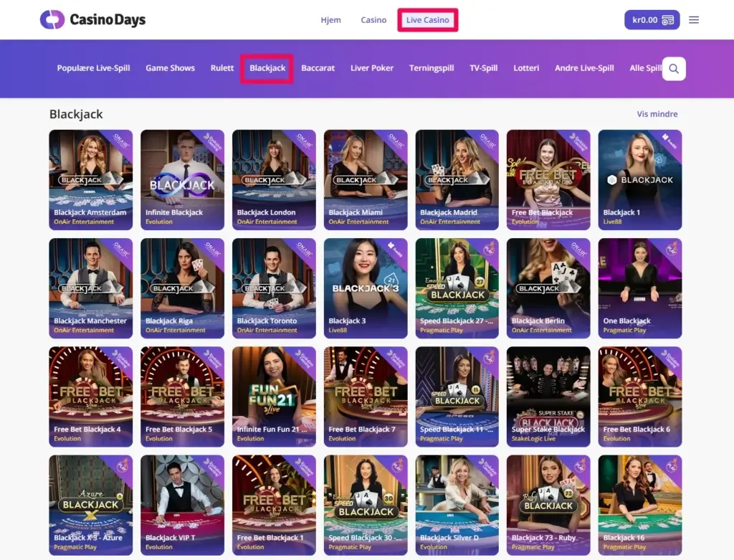734x560 pixels.
Task: Select the Live Casino nav item
Action: click(x=427, y=19)
